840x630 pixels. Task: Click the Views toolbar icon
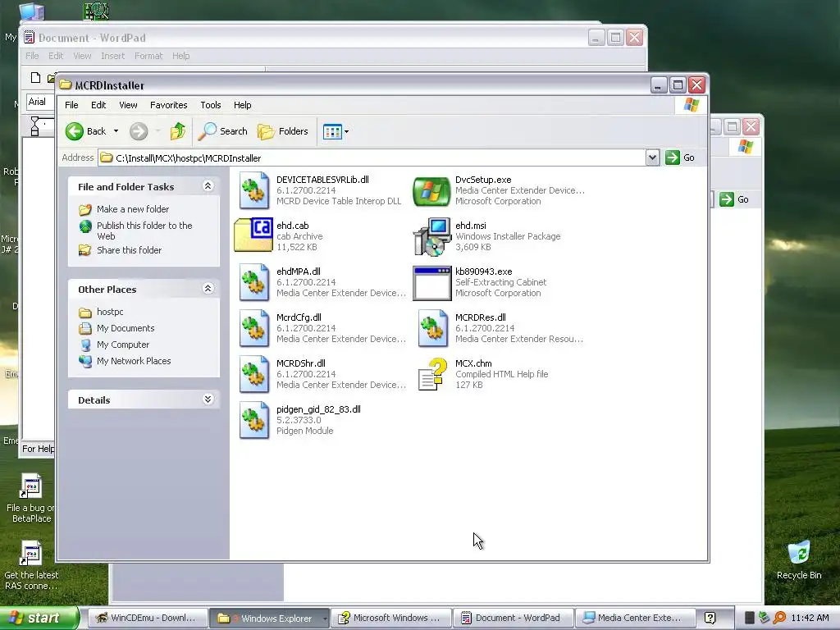tap(332, 131)
